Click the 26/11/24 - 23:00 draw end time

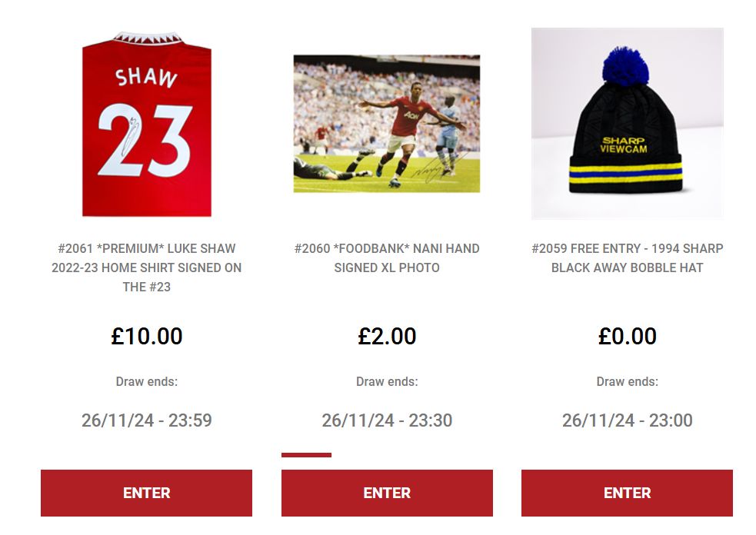coord(628,420)
